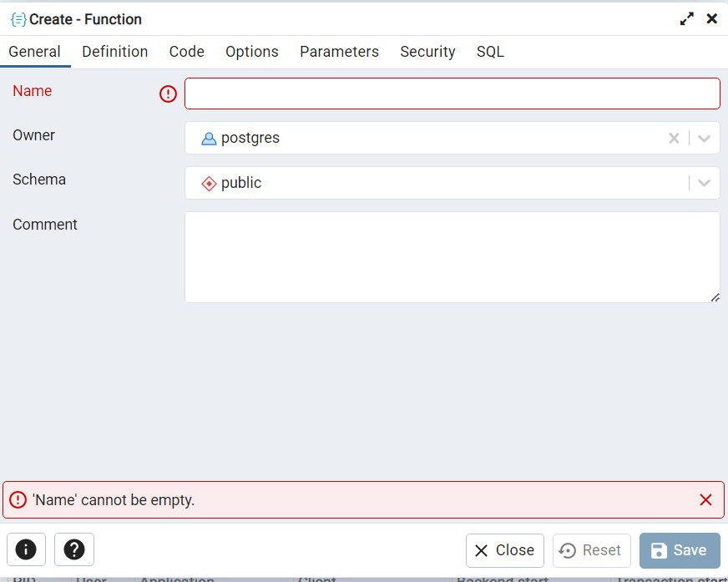The height and width of the screenshot is (582, 728).
Task: Select the Parameters tab
Action: [x=339, y=52]
